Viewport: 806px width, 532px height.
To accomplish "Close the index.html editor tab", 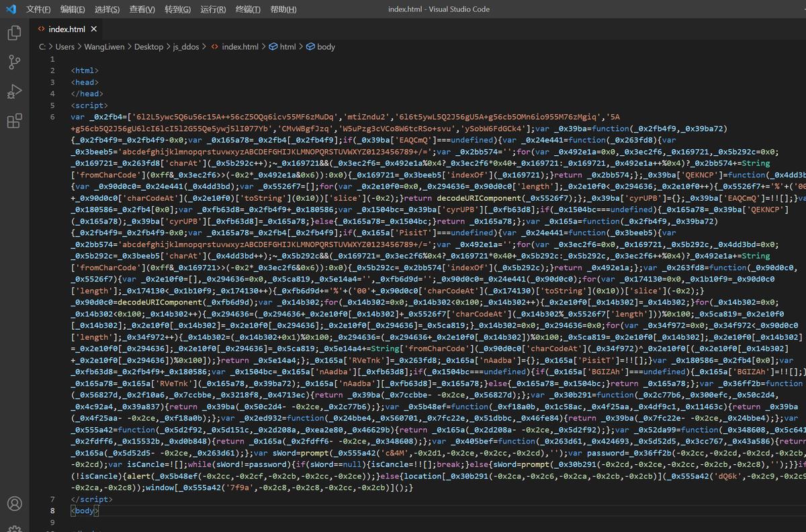I will coord(94,30).
